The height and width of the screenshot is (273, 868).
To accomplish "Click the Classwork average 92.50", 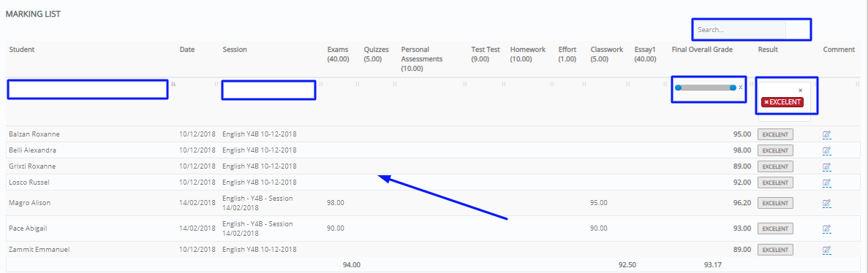I will coord(627,265).
